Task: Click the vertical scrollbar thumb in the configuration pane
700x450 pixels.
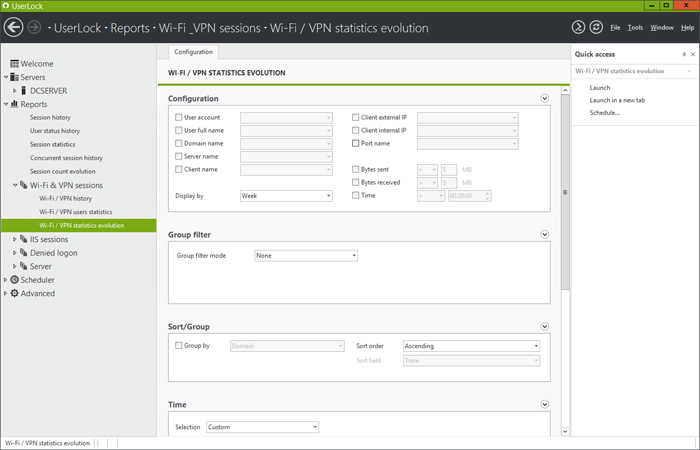Action: coord(565,192)
